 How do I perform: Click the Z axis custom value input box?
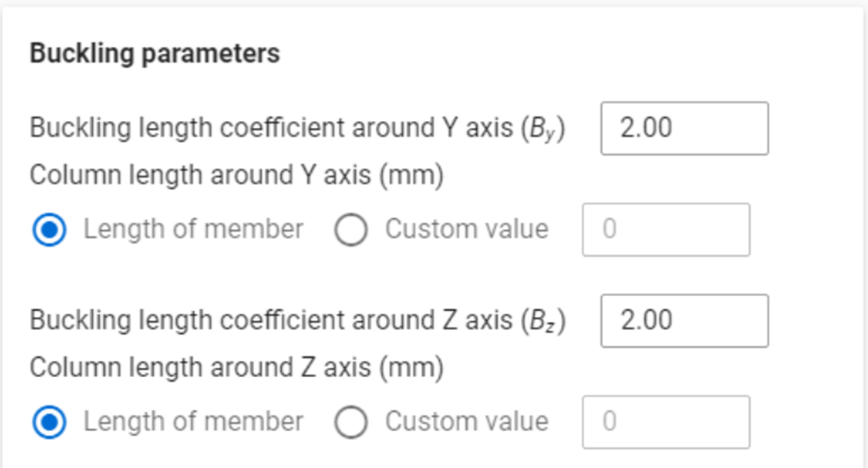[x=666, y=421]
